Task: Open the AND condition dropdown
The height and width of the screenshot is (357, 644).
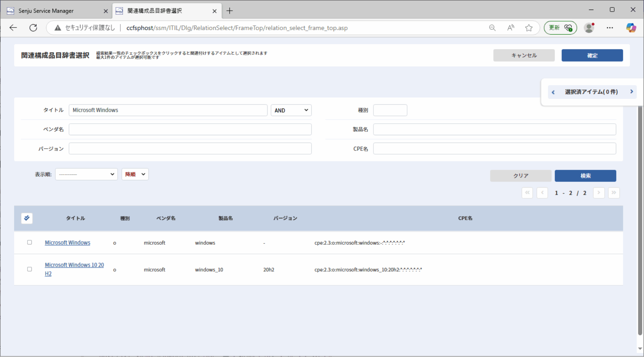Action: click(291, 110)
